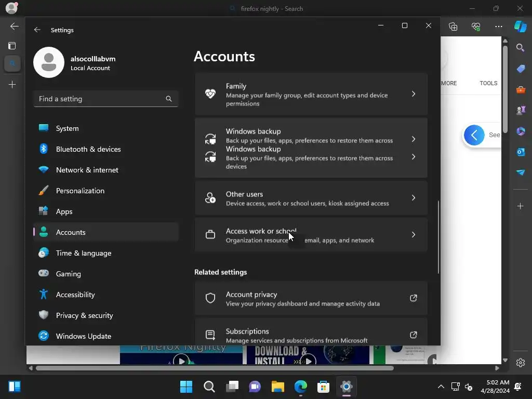Click the Other users add-person icon

210,198
